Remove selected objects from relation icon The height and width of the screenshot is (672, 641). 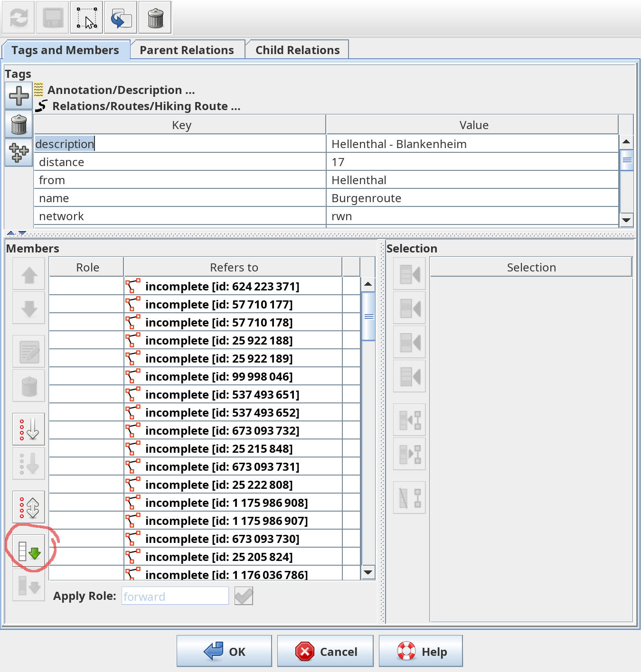pos(410,498)
